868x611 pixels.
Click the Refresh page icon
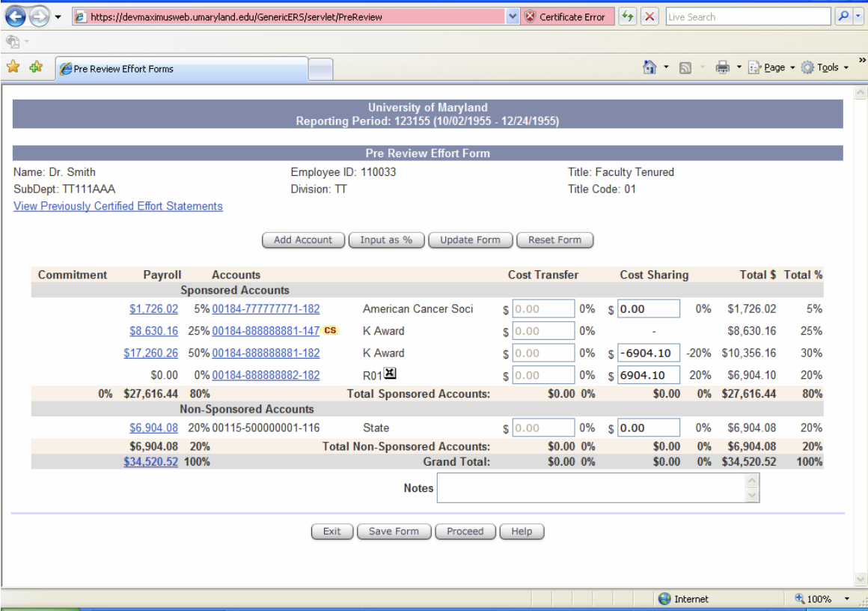point(628,16)
